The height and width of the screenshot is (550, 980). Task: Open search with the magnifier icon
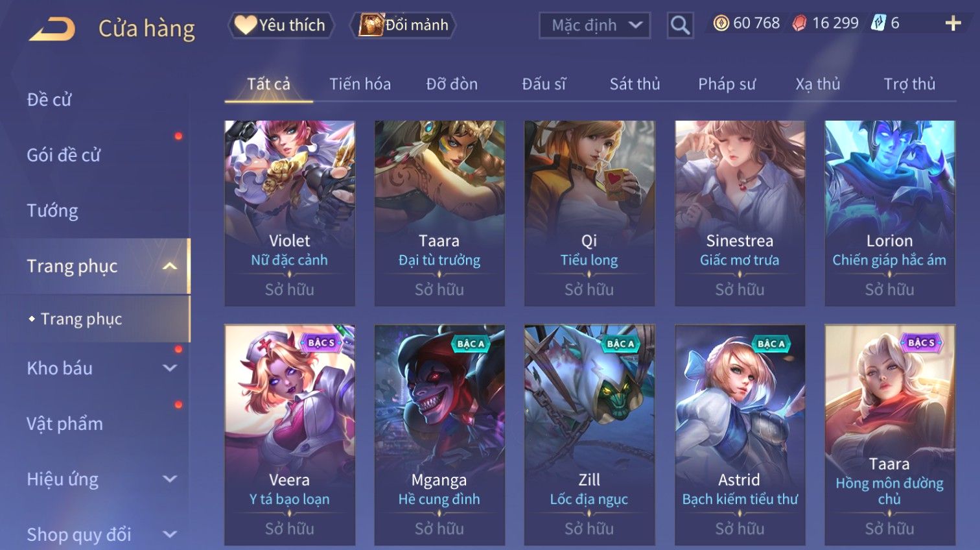[x=680, y=25]
